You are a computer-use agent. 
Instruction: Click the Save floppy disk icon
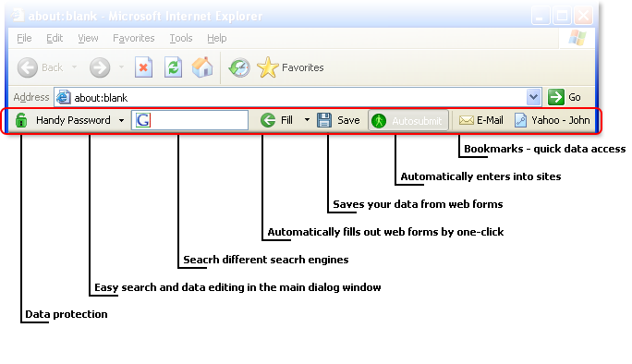tap(324, 120)
